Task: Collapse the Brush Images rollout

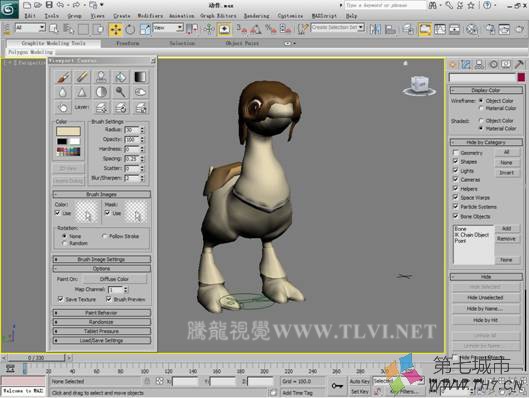Action: tap(101, 194)
